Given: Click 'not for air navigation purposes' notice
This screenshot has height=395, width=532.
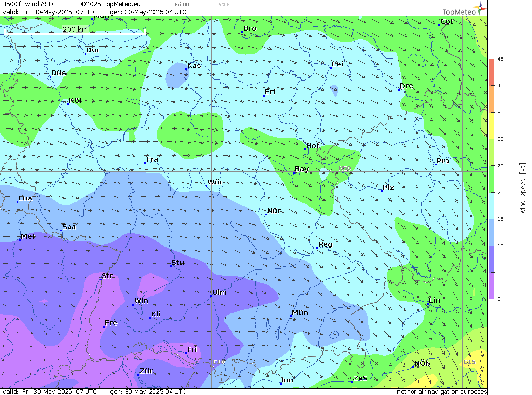Looking at the screenshot, I should pyautogui.click(x=442, y=392).
